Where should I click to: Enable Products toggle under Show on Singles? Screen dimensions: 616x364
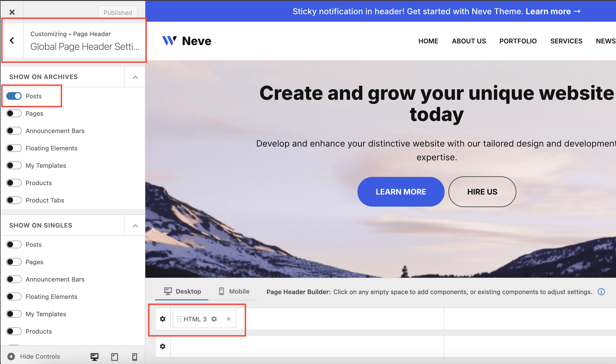14,331
